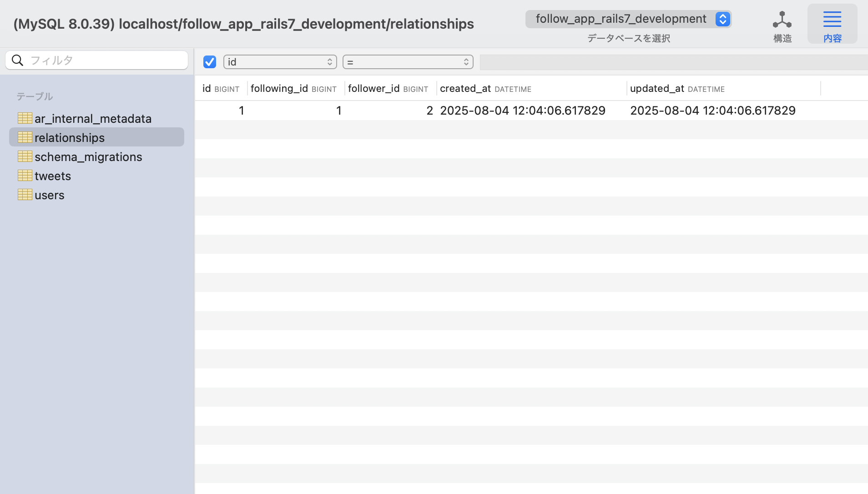Sort by the created_at column header
This screenshot has height=494, width=868.
pyautogui.click(x=531, y=89)
